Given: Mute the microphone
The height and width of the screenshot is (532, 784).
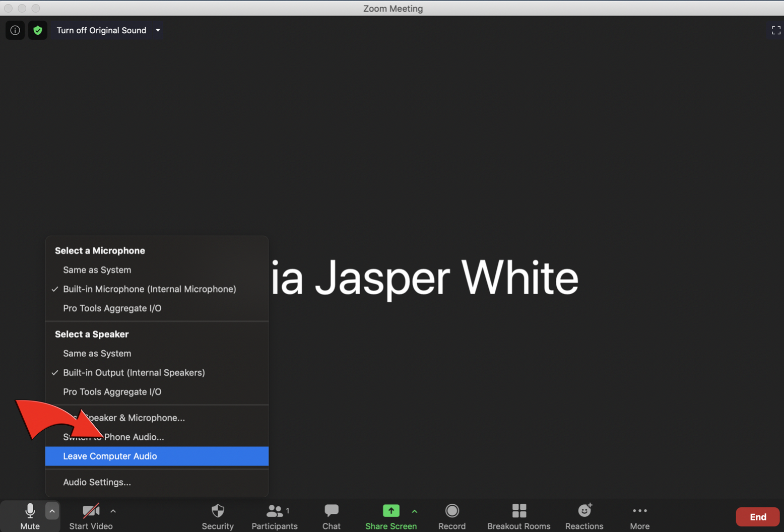Looking at the screenshot, I should coord(30,516).
